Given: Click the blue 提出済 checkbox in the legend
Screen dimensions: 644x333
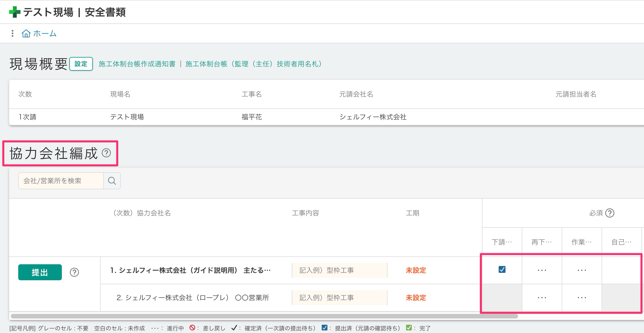Looking at the screenshot, I should (325, 328).
